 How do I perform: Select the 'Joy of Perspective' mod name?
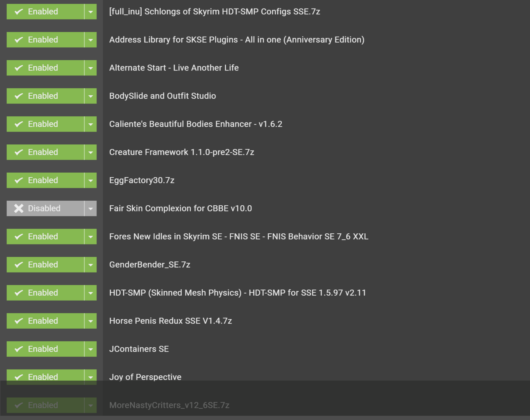[145, 377]
